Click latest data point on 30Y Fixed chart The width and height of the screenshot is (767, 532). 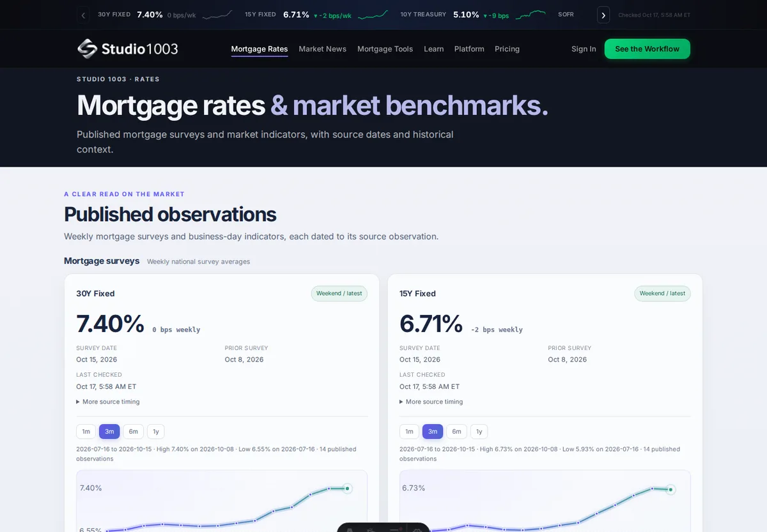(x=347, y=489)
